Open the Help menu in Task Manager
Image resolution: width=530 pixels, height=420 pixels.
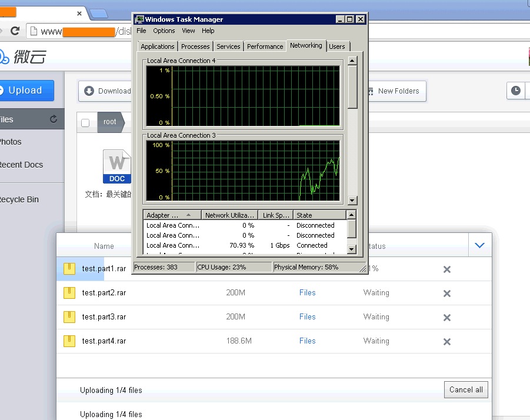pyautogui.click(x=208, y=31)
